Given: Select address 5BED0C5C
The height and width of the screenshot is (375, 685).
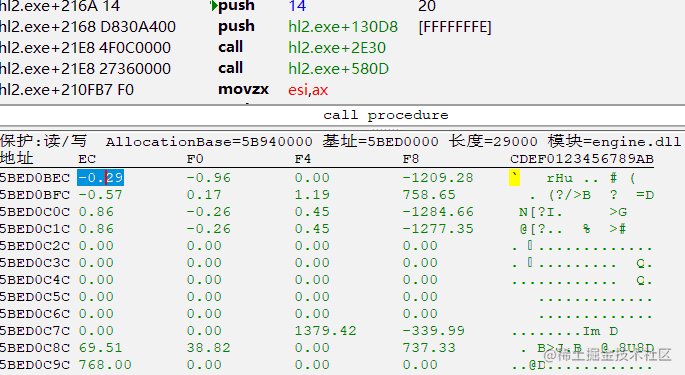Looking at the screenshot, I should coord(35,297).
